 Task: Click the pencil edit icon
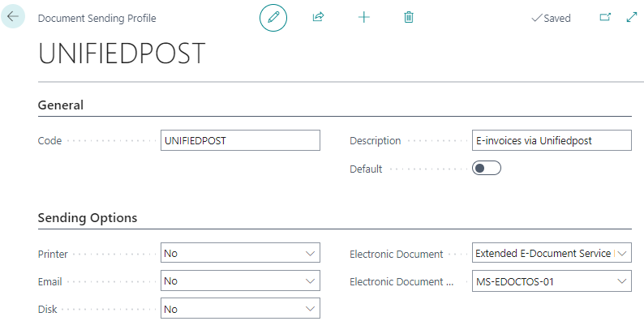[x=273, y=17]
